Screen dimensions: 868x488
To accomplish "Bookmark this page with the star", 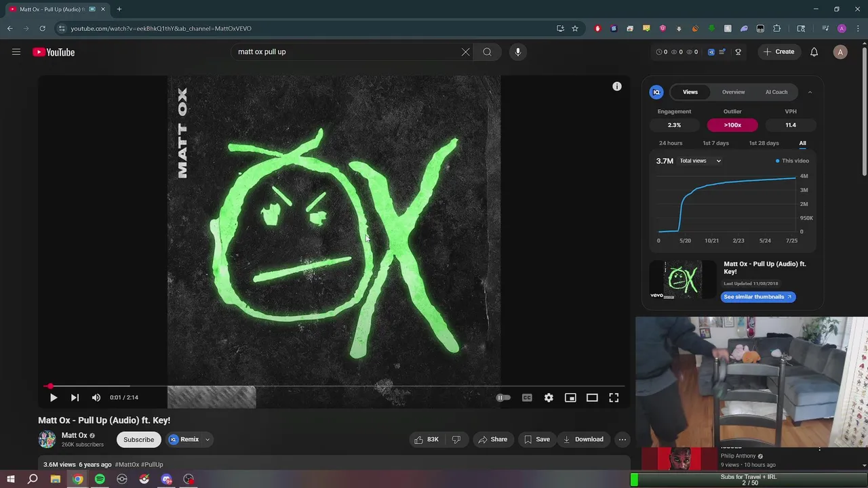I will (x=575, y=28).
